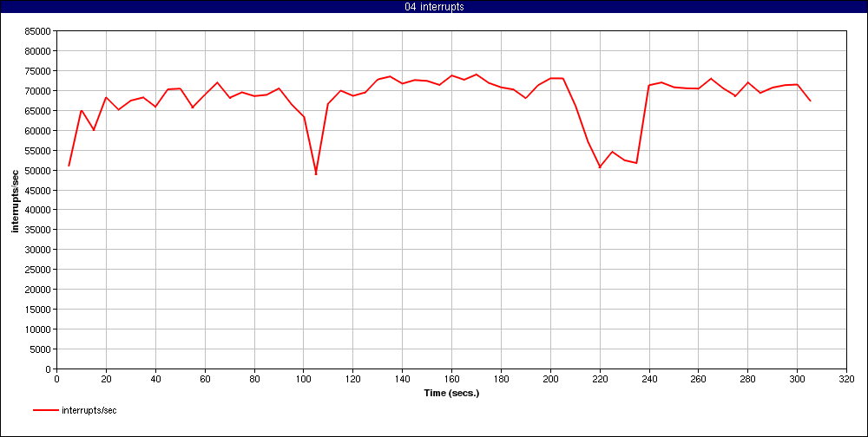
Task: Click the 40 x-axis tick label
Action: [155, 380]
